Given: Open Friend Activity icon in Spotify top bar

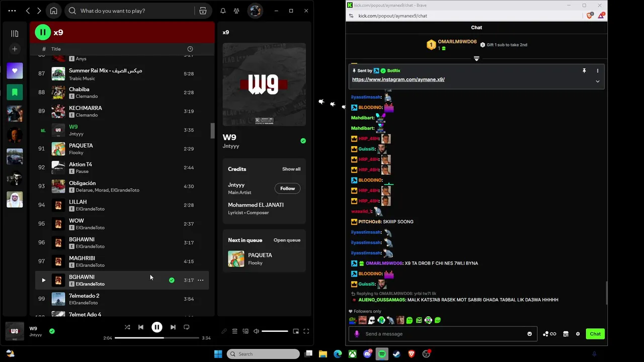Looking at the screenshot, I should click(x=236, y=11).
